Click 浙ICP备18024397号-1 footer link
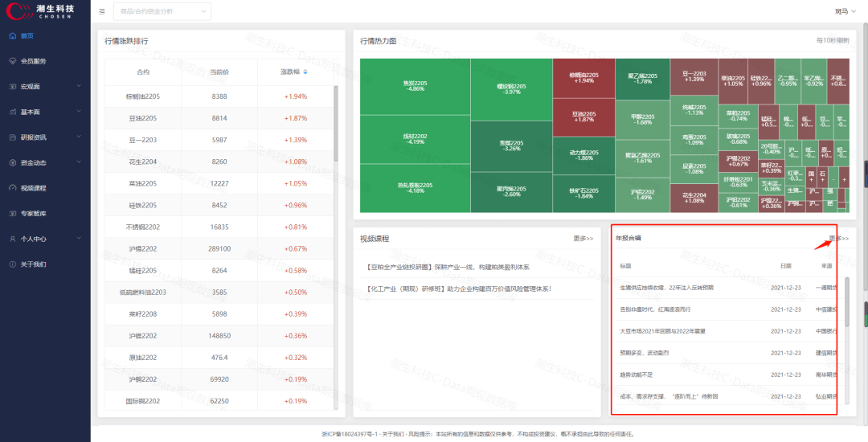 [x=349, y=435]
